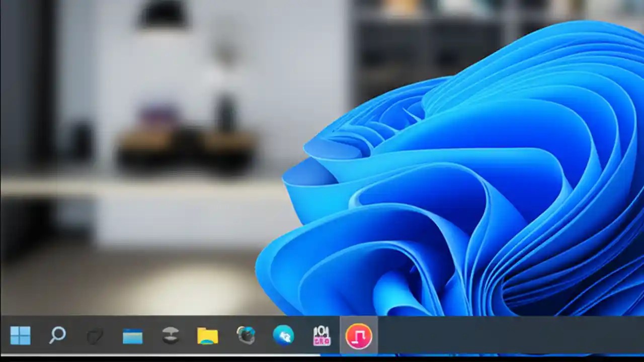Open the teal round browser icon

tap(284, 335)
